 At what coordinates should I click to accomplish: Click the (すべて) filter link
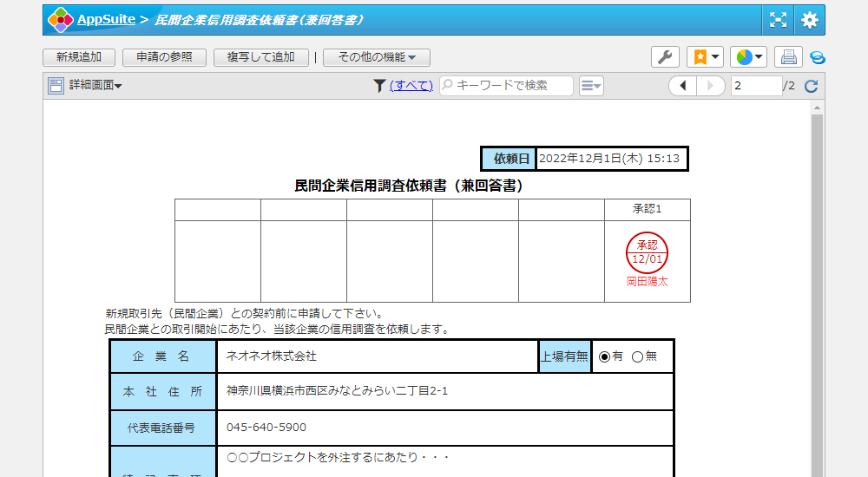tap(411, 85)
